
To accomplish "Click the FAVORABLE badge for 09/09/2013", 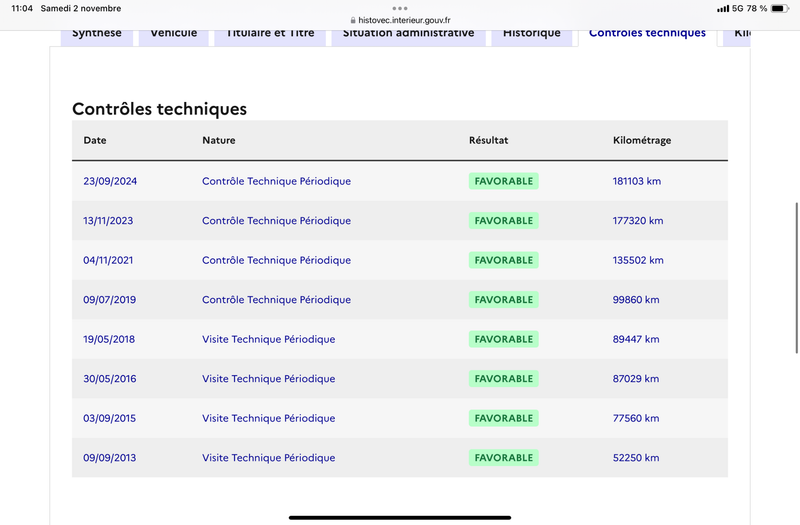I will (504, 458).
